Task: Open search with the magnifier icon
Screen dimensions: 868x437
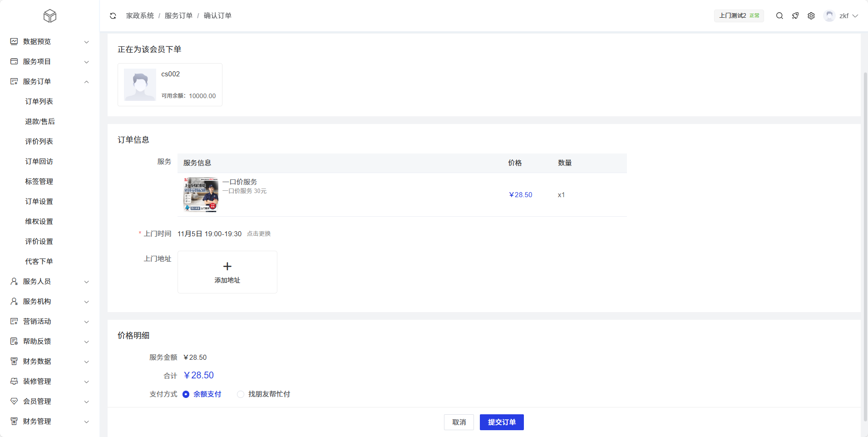Action: 779,16
